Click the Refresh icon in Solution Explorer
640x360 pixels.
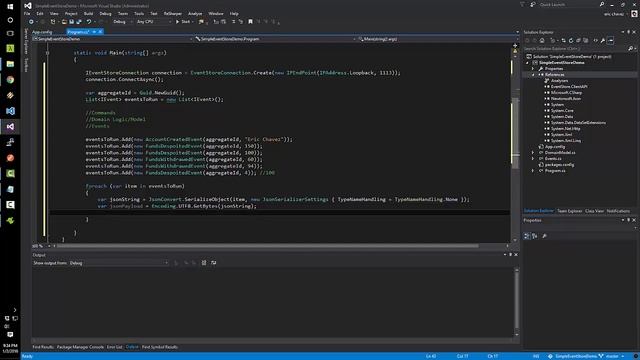[571, 40]
